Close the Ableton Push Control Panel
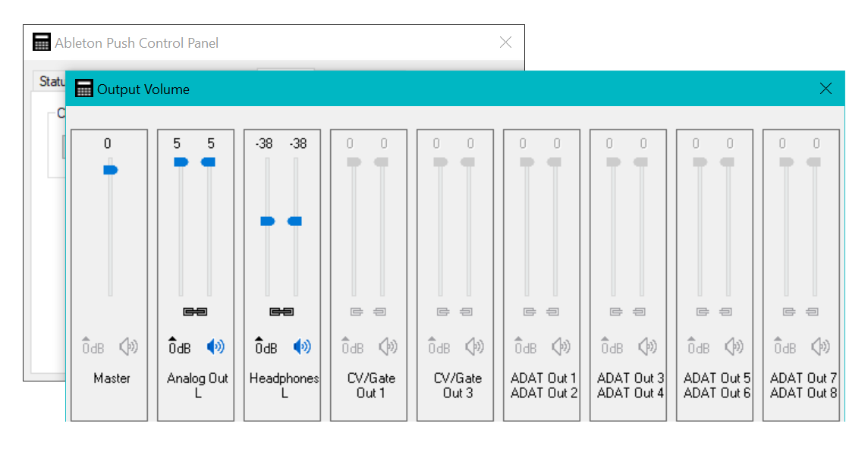The width and height of the screenshot is (868, 452). [505, 42]
